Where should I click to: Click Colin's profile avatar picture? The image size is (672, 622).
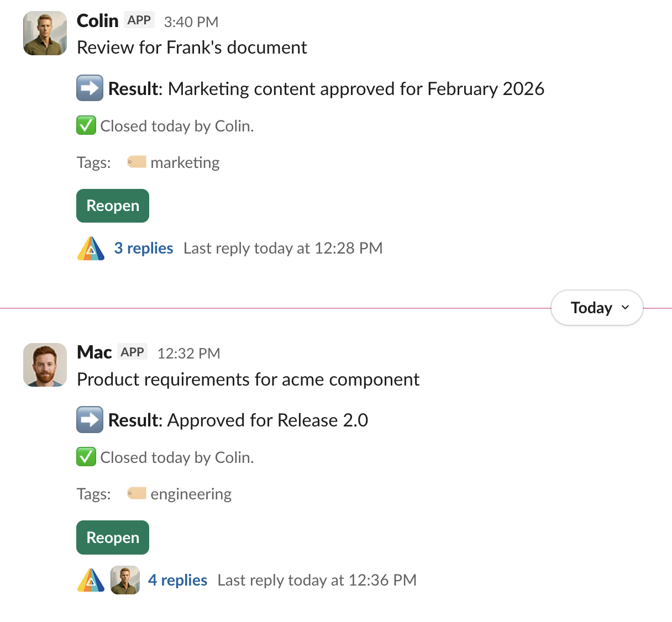45,33
